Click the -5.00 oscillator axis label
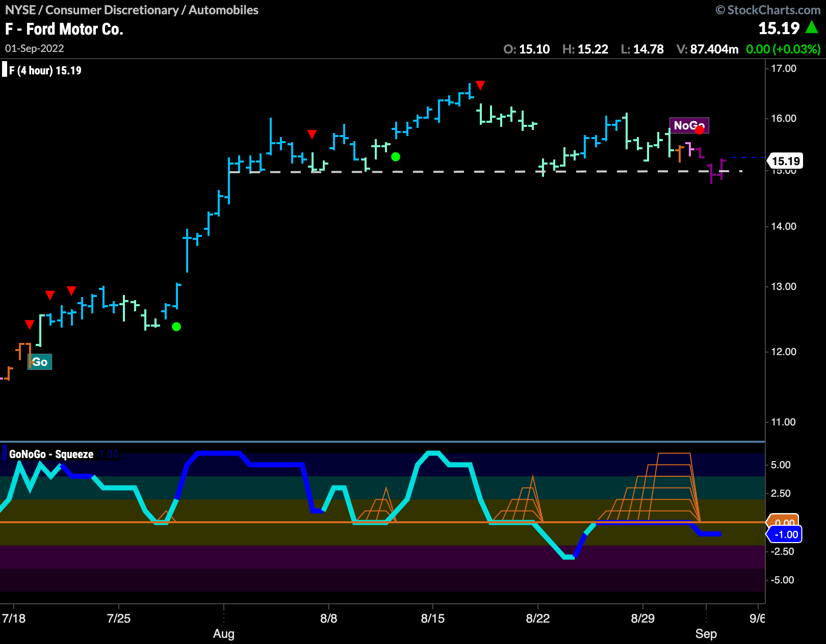Image resolution: width=826 pixels, height=644 pixels. click(x=782, y=580)
